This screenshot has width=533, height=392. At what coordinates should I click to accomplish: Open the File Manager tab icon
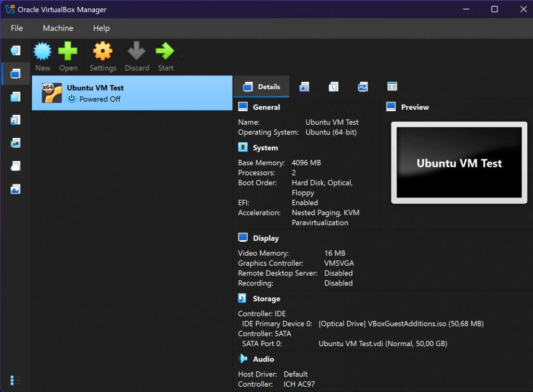392,87
